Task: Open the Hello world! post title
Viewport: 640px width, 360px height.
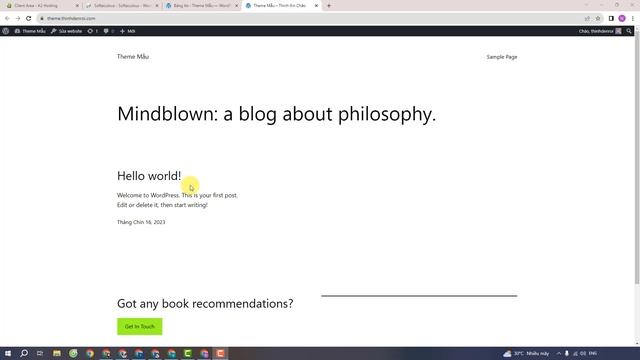Action: pos(149,176)
